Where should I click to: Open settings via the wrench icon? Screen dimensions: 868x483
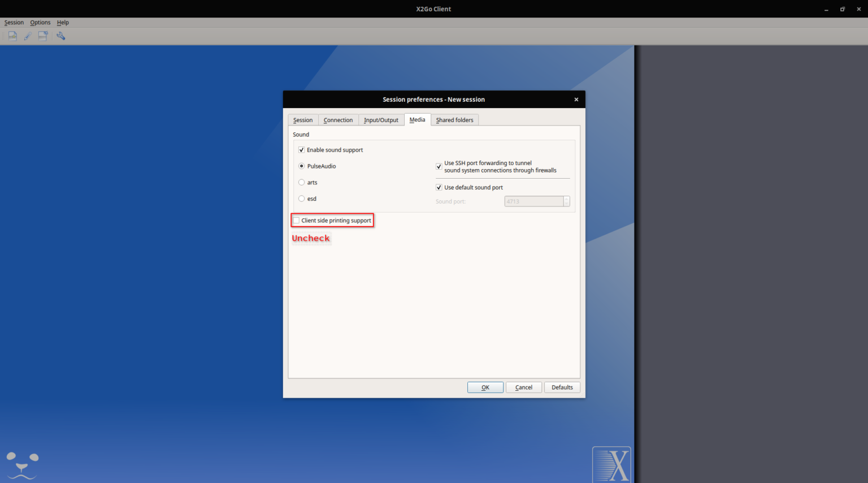(61, 36)
